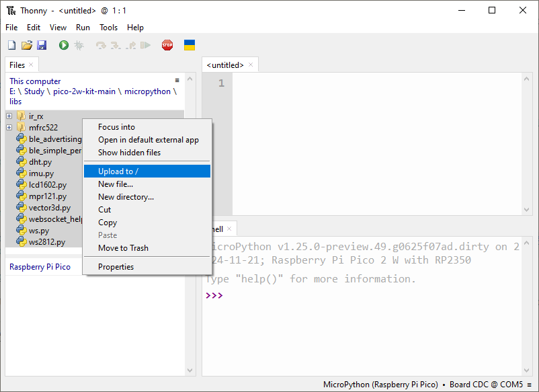Close the Files panel tab
539x392 pixels.
(31, 65)
